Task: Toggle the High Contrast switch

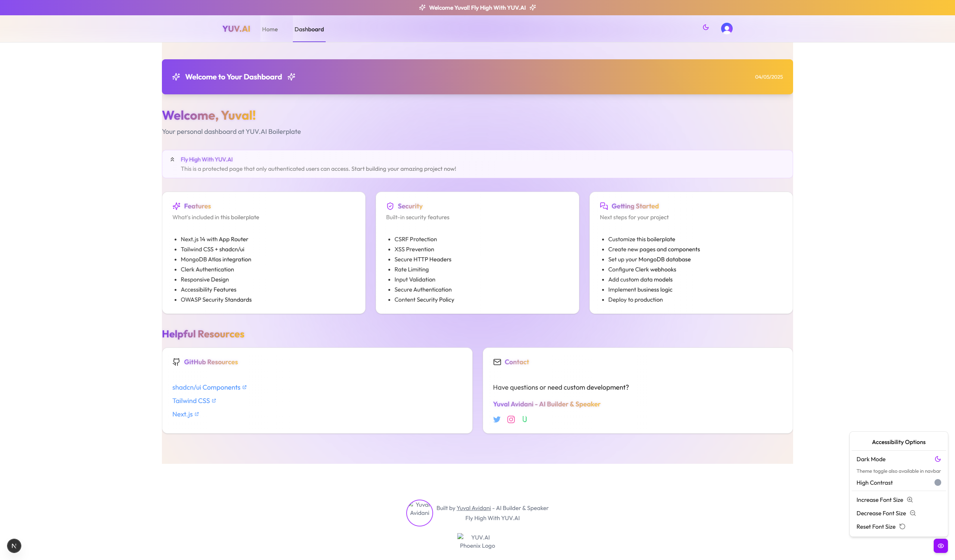Action: (937, 482)
